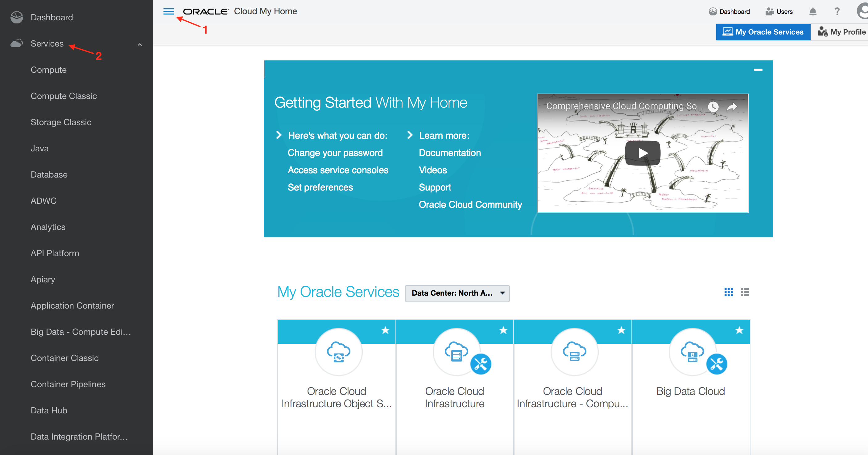Switch services to grid view
This screenshot has width=868, height=455.
(x=729, y=292)
